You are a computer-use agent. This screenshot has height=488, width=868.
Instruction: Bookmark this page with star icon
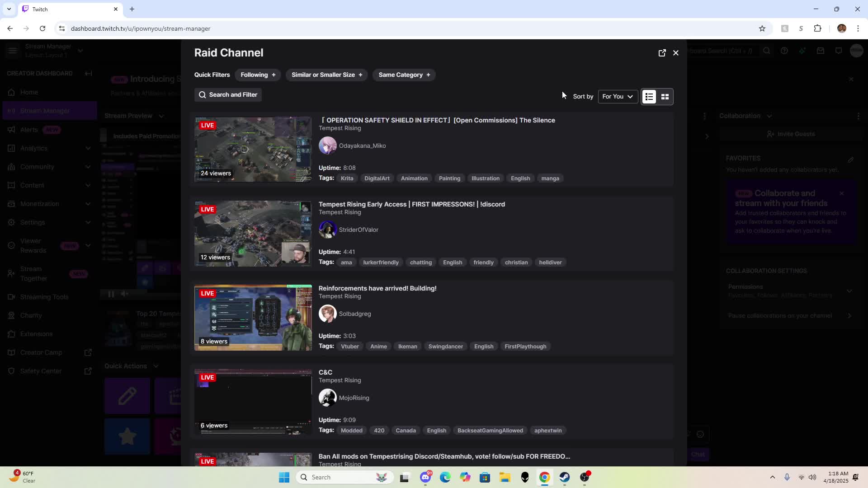tap(762, 28)
